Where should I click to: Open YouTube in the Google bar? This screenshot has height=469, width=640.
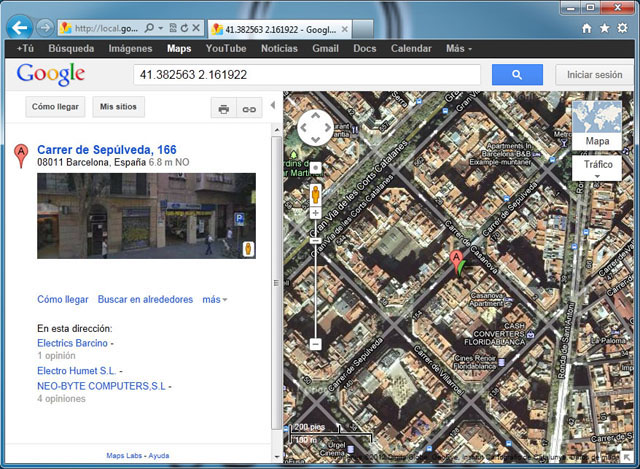(x=226, y=49)
